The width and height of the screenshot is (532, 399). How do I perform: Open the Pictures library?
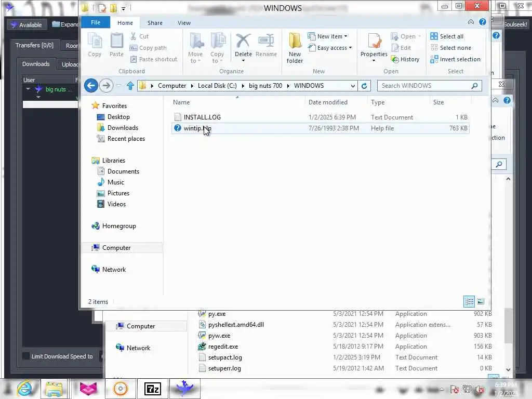point(113,193)
